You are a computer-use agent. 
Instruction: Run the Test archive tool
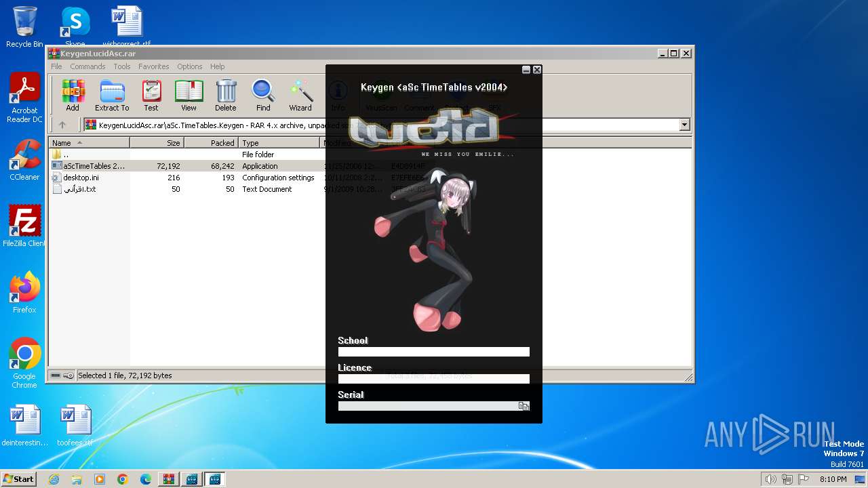151,96
